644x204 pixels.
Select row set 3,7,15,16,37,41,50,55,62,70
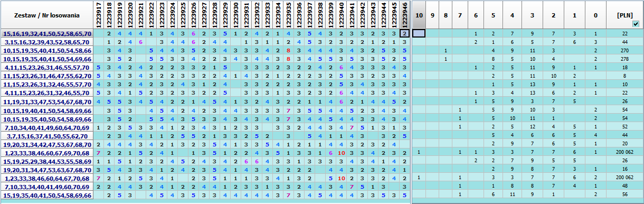click(x=47, y=136)
